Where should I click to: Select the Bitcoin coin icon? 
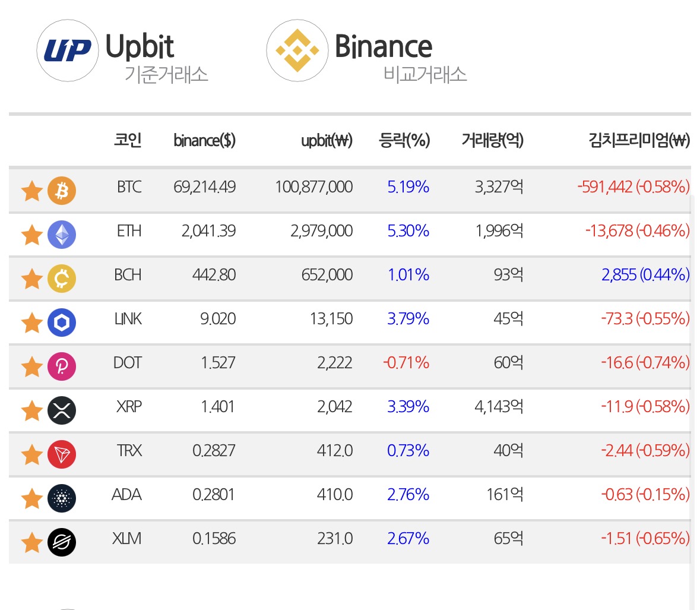pyautogui.click(x=62, y=191)
